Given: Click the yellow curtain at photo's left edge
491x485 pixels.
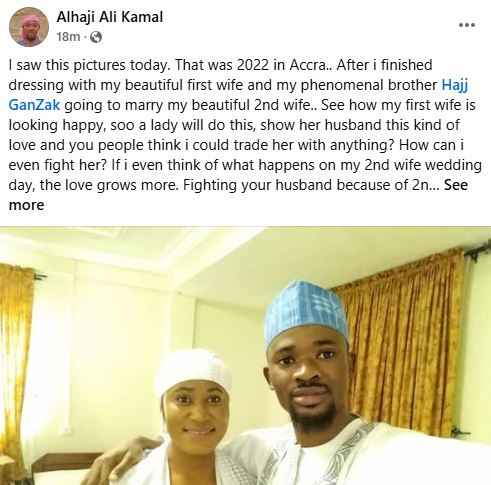Looking at the screenshot, I should (x=15, y=360).
